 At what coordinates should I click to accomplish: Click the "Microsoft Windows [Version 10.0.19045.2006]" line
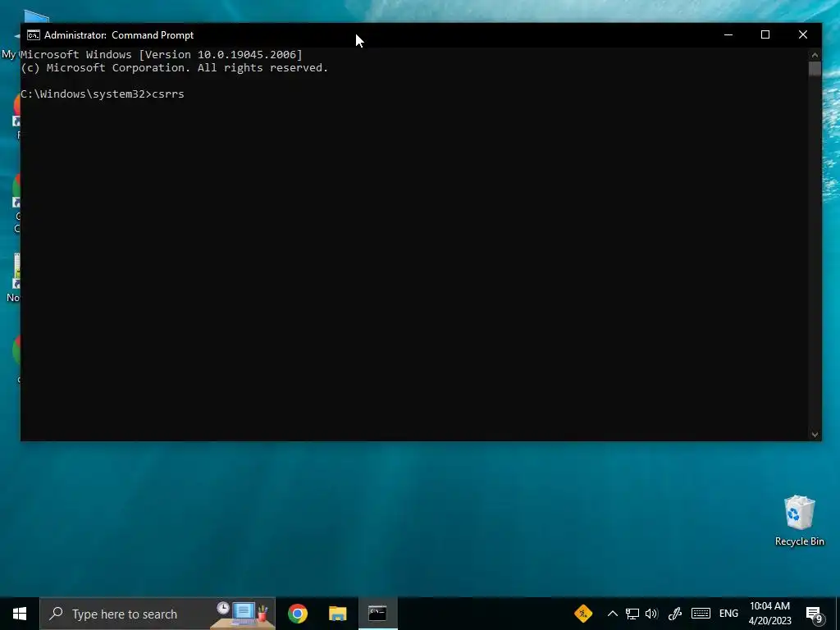click(x=162, y=55)
